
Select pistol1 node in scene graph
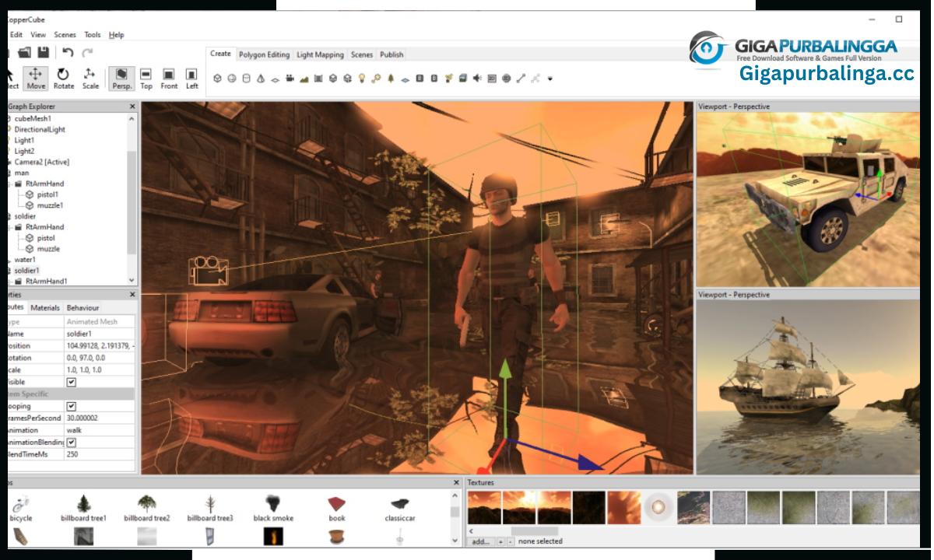(47, 194)
